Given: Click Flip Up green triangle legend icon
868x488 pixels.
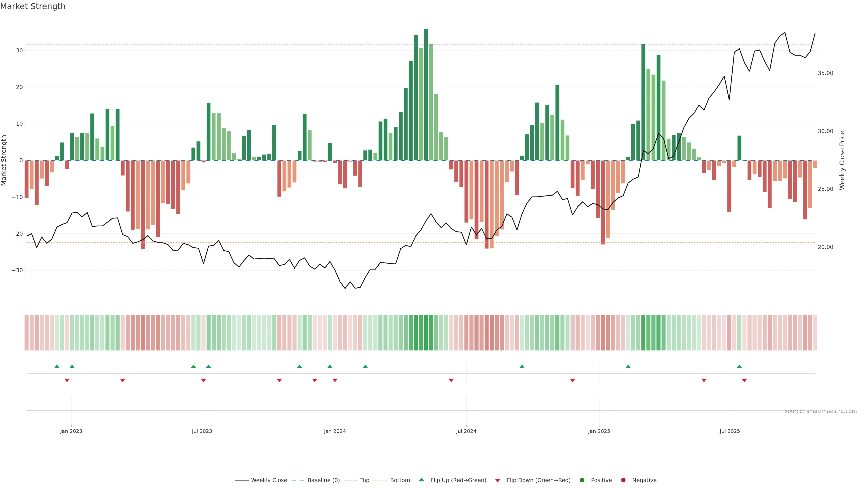Looking at the screenshot, I should (x=421, y=480).
